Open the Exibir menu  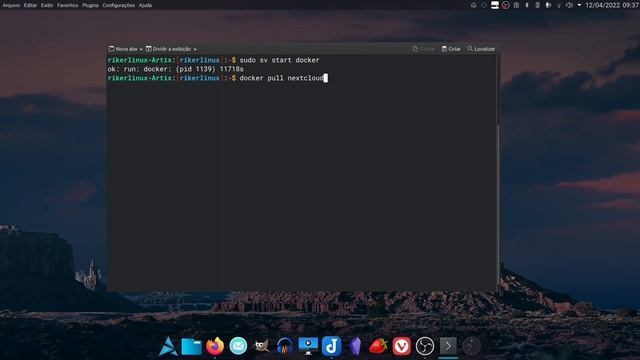point(47,5)
